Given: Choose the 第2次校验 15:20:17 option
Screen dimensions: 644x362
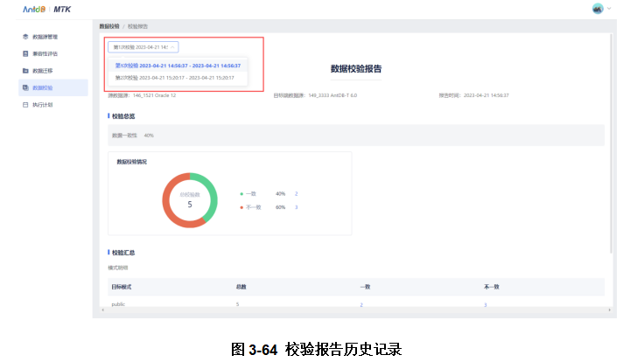Looking at the screenshot, I should 178,78.
